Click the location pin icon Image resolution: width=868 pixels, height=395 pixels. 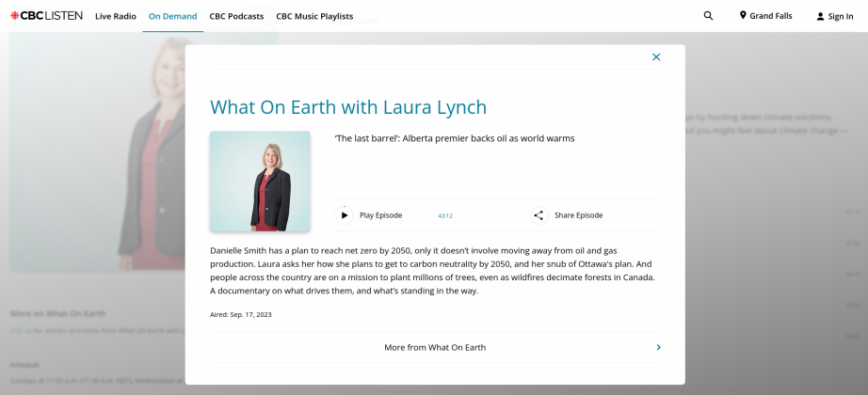click(x=743, y=16)
